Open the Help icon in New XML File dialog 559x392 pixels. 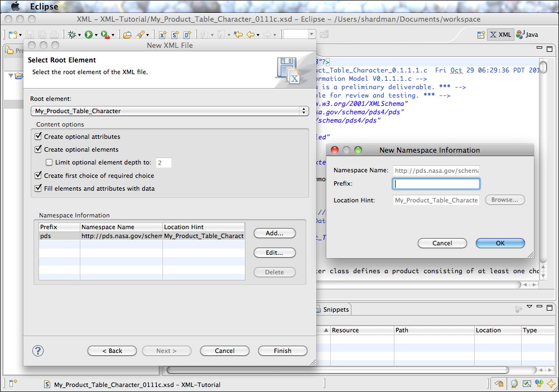click(x=38, y=351)
